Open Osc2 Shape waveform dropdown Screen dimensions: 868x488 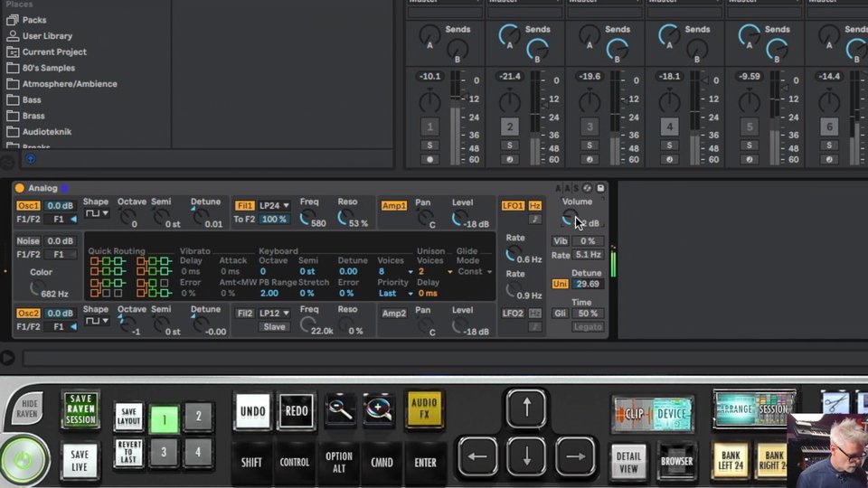97,321
